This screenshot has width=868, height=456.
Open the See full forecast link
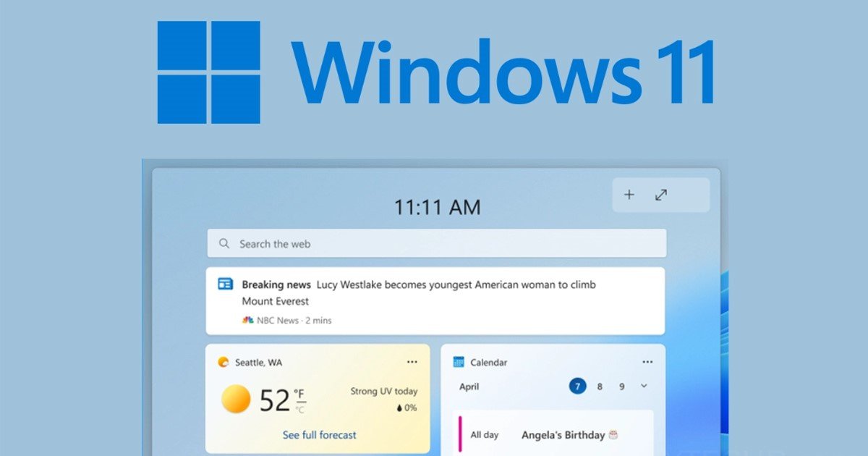pyautogui.click(x=319, y=435)
